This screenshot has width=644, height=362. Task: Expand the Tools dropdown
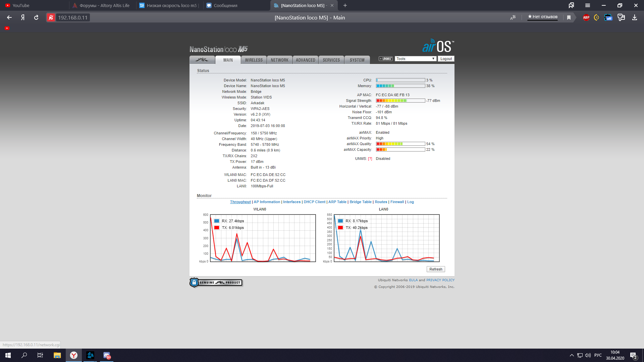coord(416,59)
